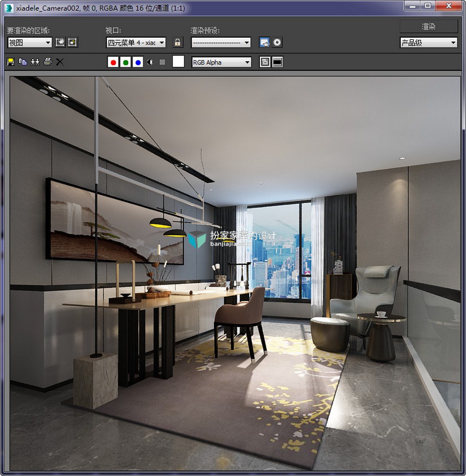Open the render preset dropdown

pos(221,42)
